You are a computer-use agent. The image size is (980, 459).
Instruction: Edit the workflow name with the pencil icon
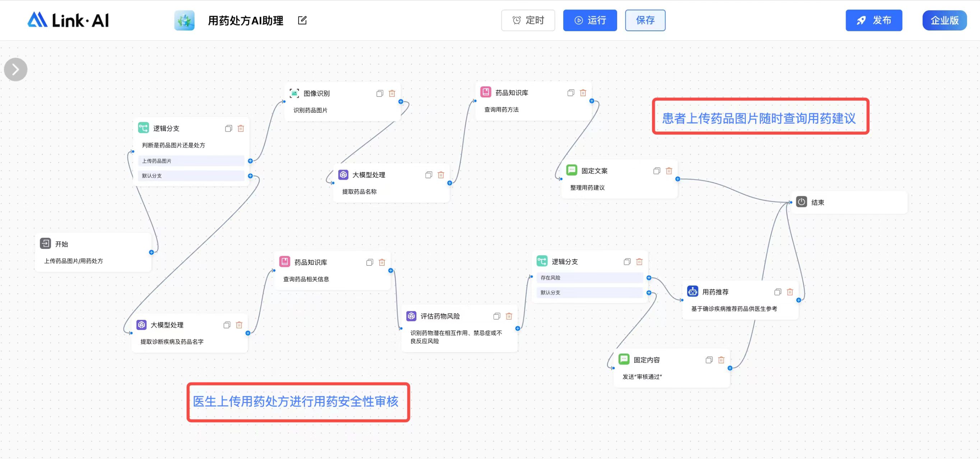[x=302, y=20]
